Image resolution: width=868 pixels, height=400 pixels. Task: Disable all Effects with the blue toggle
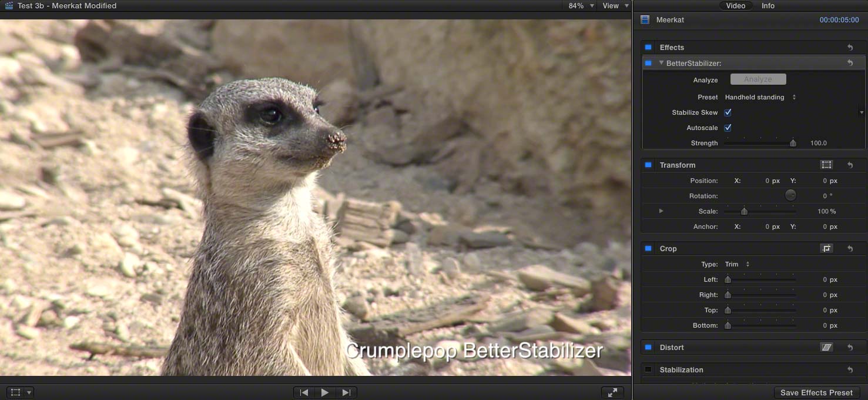click(648, 48)
